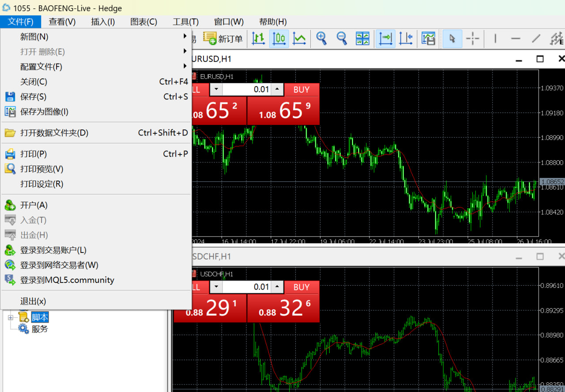Select the horizontal line drawing tool
This screenshot has width=565, height=392.
point(516,39)
